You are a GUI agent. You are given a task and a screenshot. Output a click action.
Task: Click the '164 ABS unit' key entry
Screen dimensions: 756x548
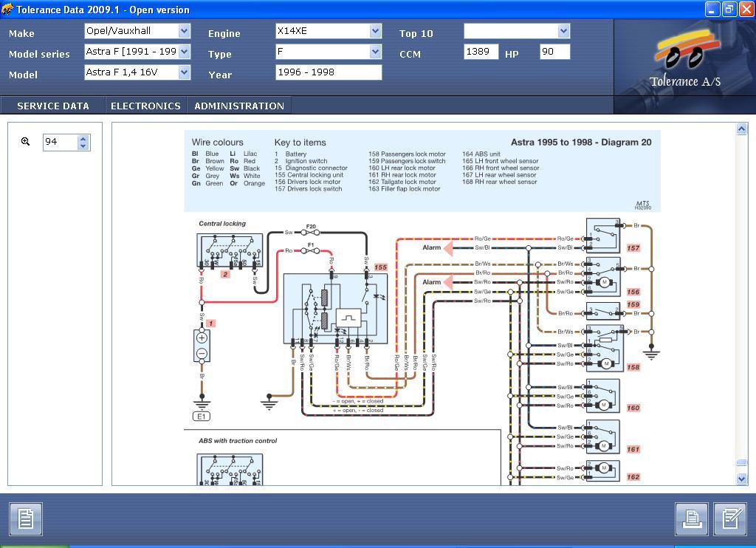click(481, 154)
